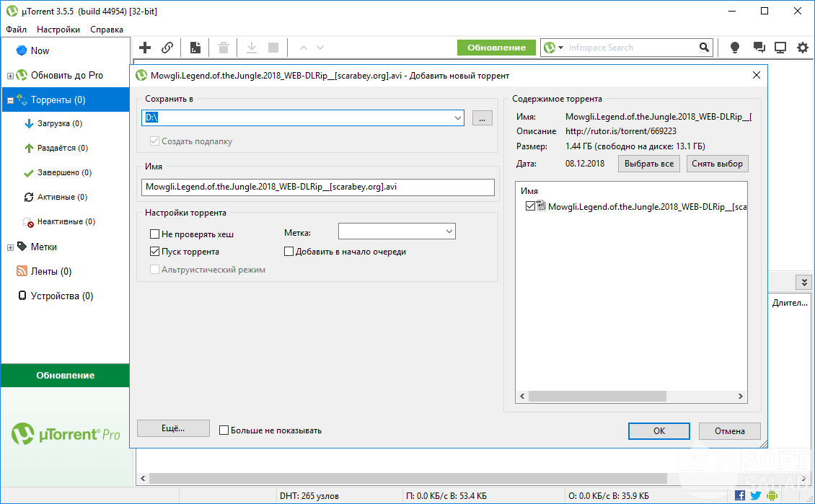Click the OK button
Image resolution: width=815 pixels, height=504 pixels.
pyautogui.click(x=659, y=430)
